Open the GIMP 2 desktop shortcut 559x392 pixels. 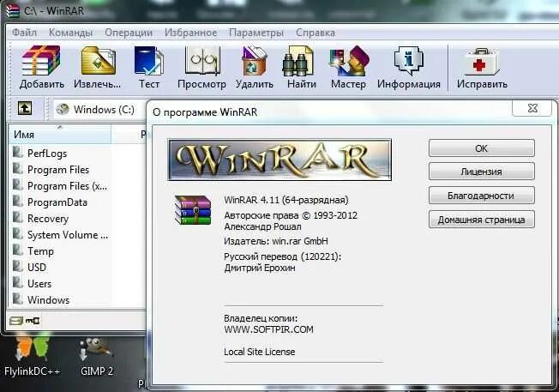pos(97,357)
